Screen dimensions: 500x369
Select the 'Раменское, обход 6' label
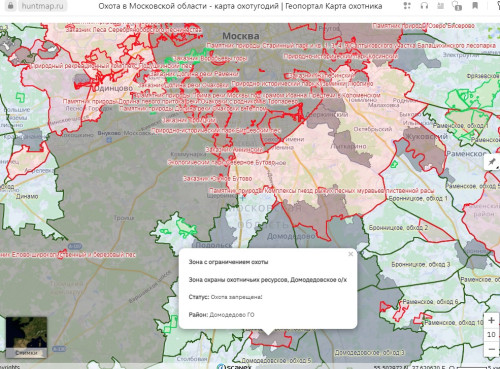point(430,302)
